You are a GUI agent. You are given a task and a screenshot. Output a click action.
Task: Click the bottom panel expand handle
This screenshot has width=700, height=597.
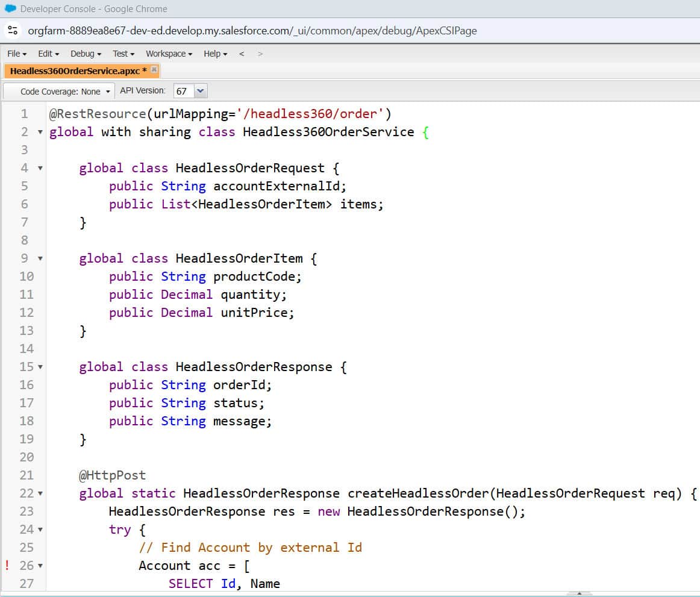coord(579,593)
